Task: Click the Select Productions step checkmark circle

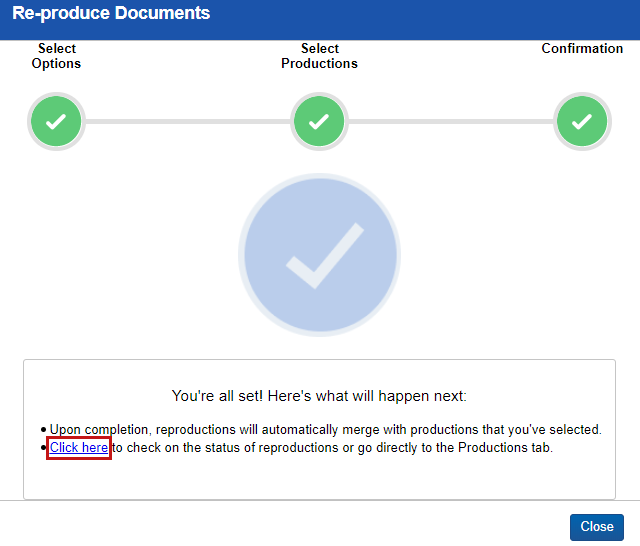Action: point(319,121)
